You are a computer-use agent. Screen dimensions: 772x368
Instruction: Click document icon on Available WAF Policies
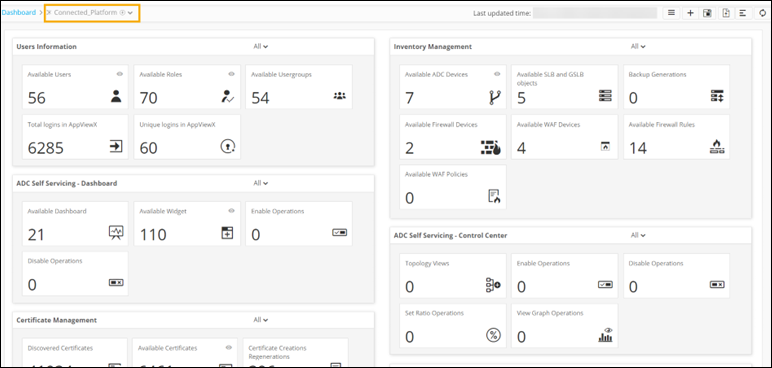(494, 196)
